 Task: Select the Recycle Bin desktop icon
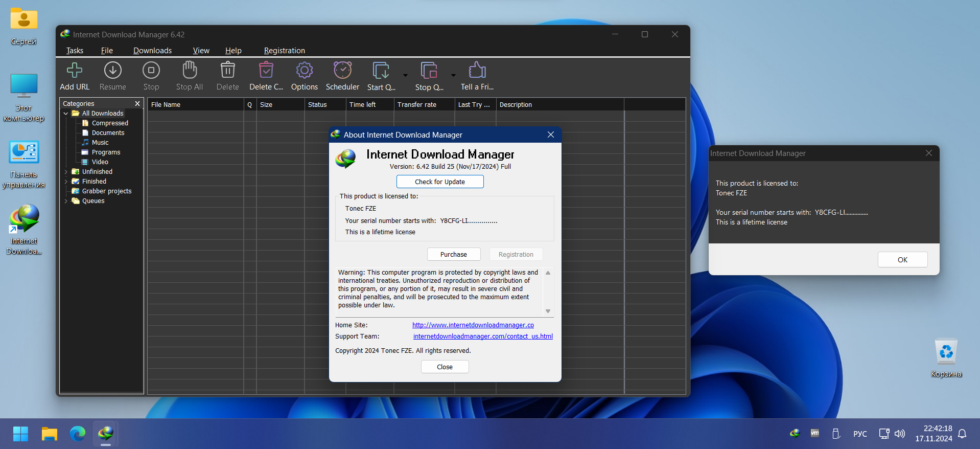946,358
